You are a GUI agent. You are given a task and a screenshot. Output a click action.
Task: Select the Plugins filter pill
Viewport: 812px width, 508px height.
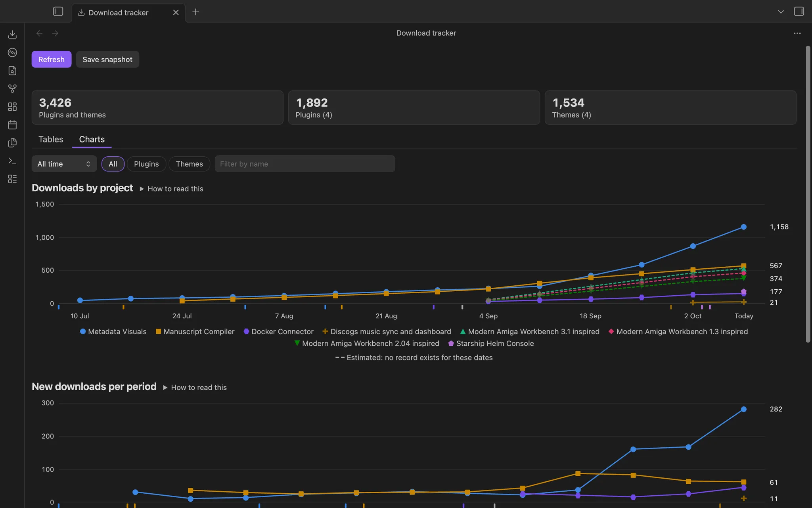146,164
